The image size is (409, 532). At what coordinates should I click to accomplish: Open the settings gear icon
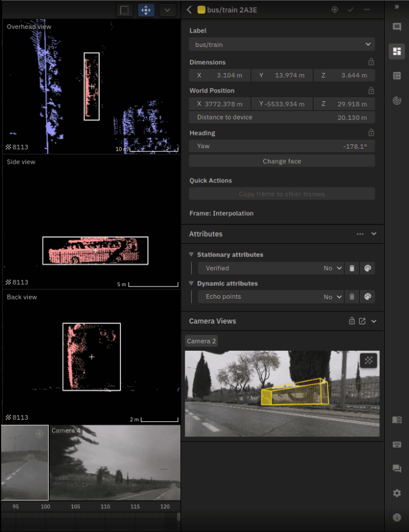point(397,493)
